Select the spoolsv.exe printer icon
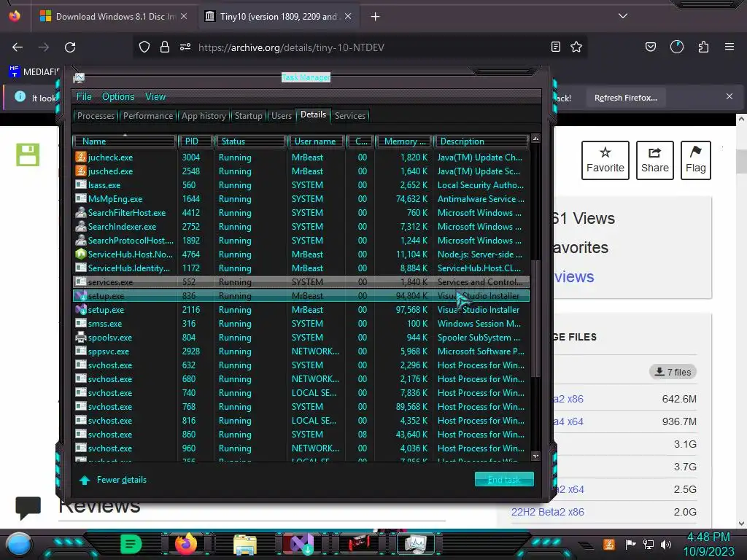This screenshot has width=747, height=560. pos(81,337)
